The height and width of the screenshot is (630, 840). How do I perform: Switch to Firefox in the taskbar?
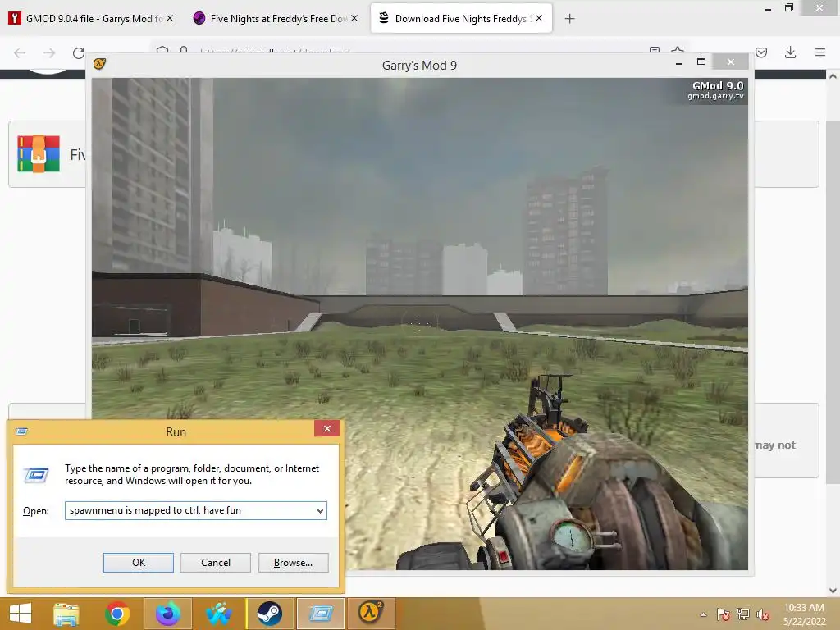point(167,614)
